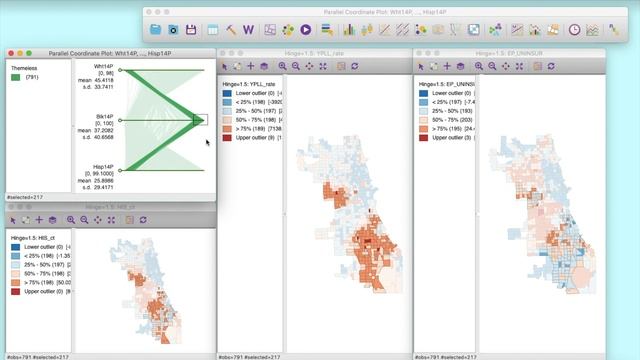The width and height of the screenshot is (640, 360).
Task: Click '50% - 75% (203)' in EP_UNINSUR legend
Action: point(452,120)
